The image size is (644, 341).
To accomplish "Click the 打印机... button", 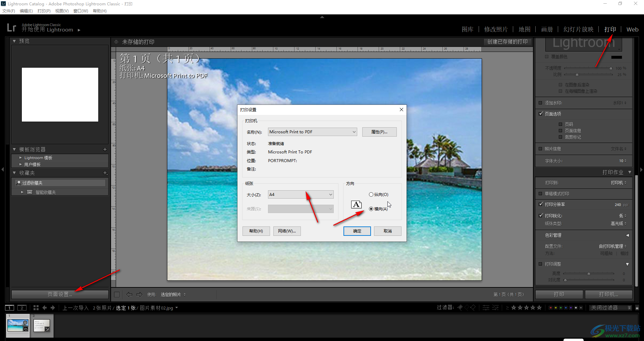I will pos(608,294).
